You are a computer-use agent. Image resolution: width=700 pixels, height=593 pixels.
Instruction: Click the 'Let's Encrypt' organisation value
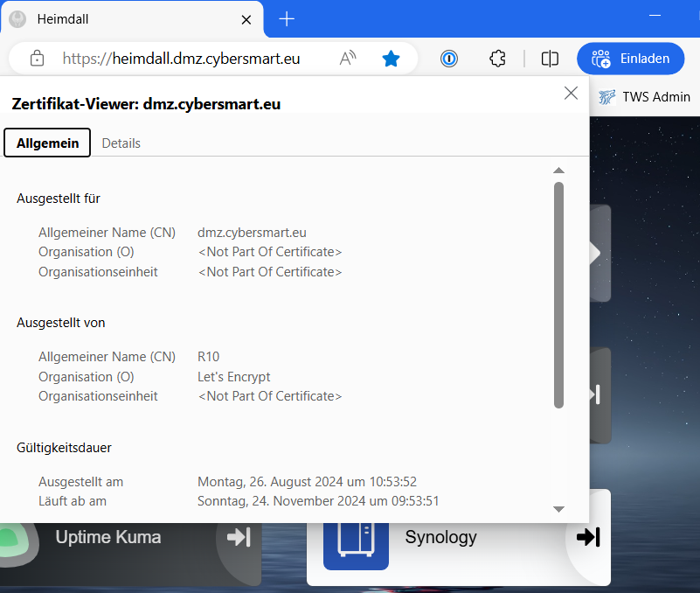pos(234,377)
